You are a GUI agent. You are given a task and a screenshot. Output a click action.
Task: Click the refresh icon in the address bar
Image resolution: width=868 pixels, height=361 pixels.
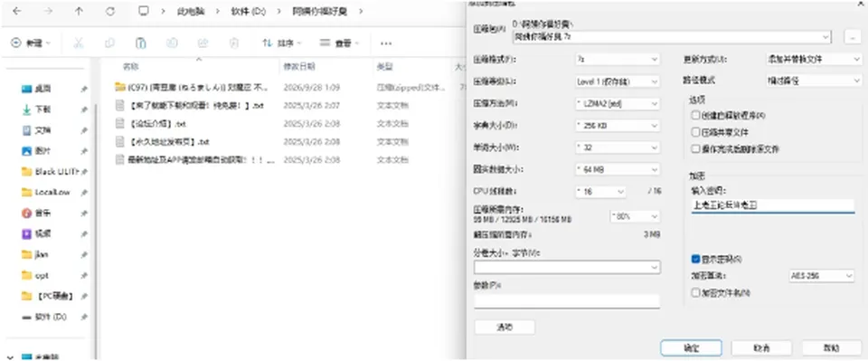click(109, 11)
